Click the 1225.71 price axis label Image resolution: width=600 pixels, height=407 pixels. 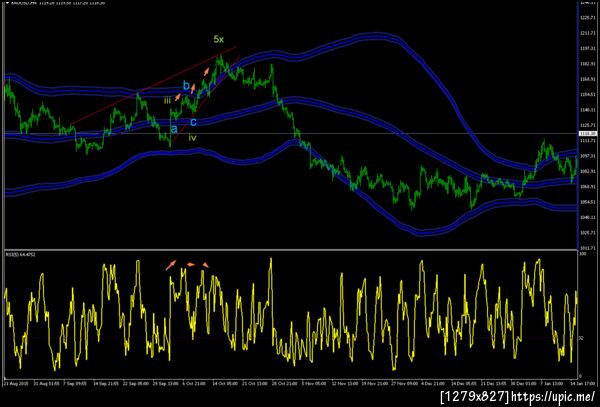[x=588, y=18]
